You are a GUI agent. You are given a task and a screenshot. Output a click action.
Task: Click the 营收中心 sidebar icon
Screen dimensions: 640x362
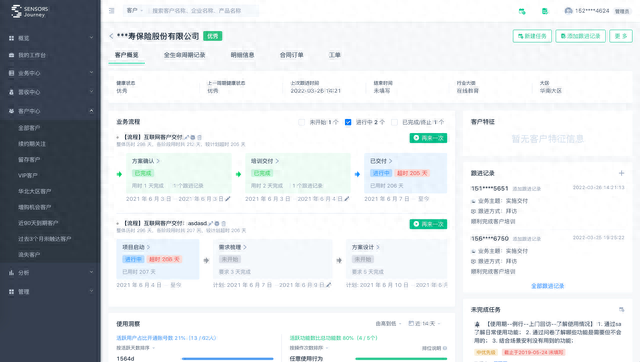11,92
